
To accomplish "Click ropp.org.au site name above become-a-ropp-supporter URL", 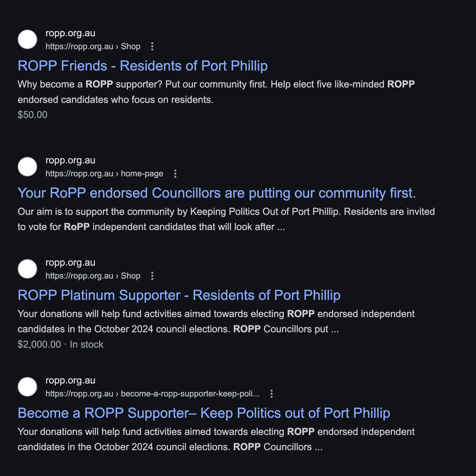I will pos(70,380).
